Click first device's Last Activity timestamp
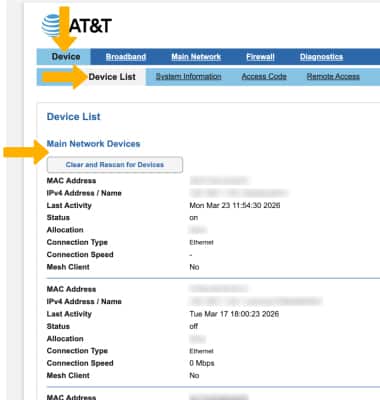The width and height of the screenshot is (380, 400). 234,205
